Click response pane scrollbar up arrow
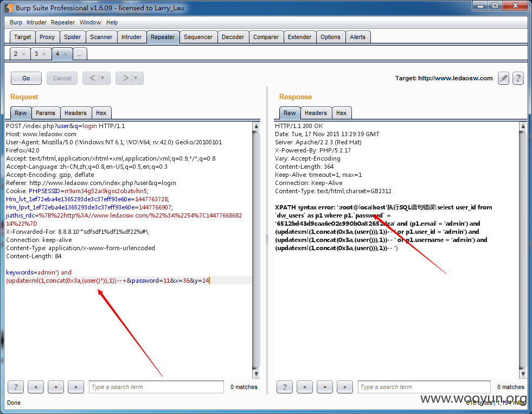 click(523, 126)
